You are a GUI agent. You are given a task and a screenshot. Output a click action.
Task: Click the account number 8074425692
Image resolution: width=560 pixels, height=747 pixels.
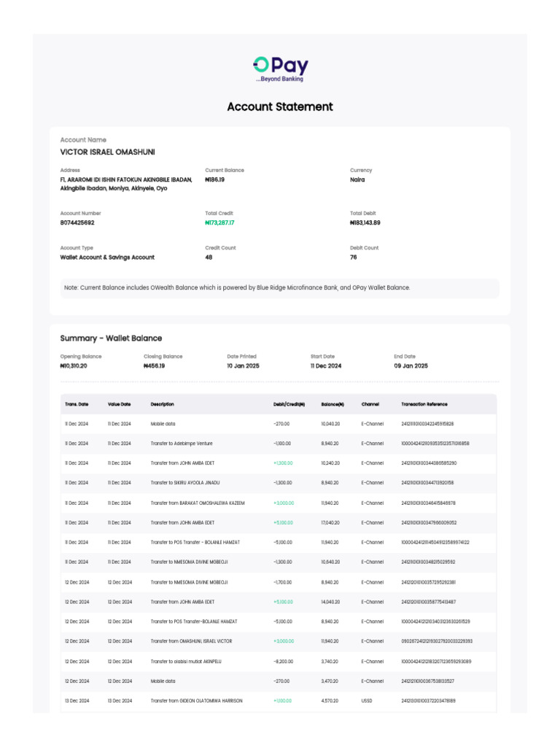(77, 222)
